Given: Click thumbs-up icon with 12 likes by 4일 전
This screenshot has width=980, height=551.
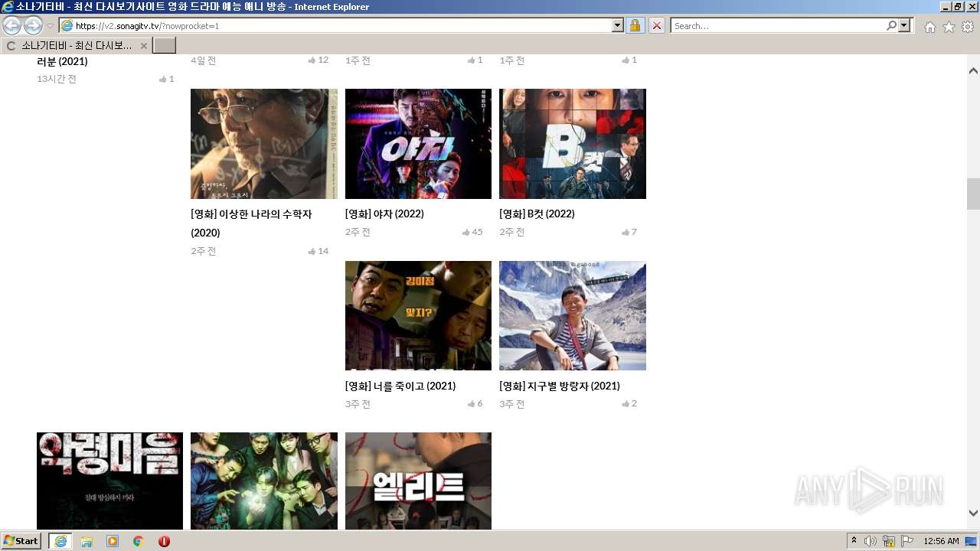Looking at the screenshot, I should click(312, 60).
